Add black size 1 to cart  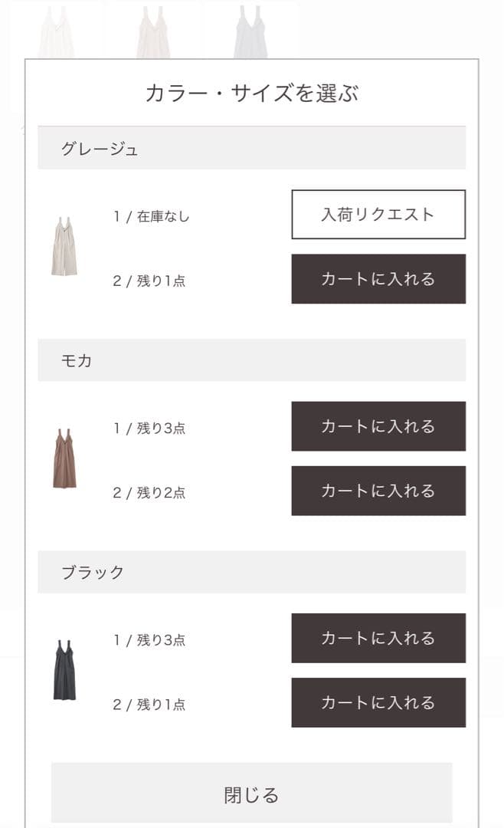(x=378, y=638)
